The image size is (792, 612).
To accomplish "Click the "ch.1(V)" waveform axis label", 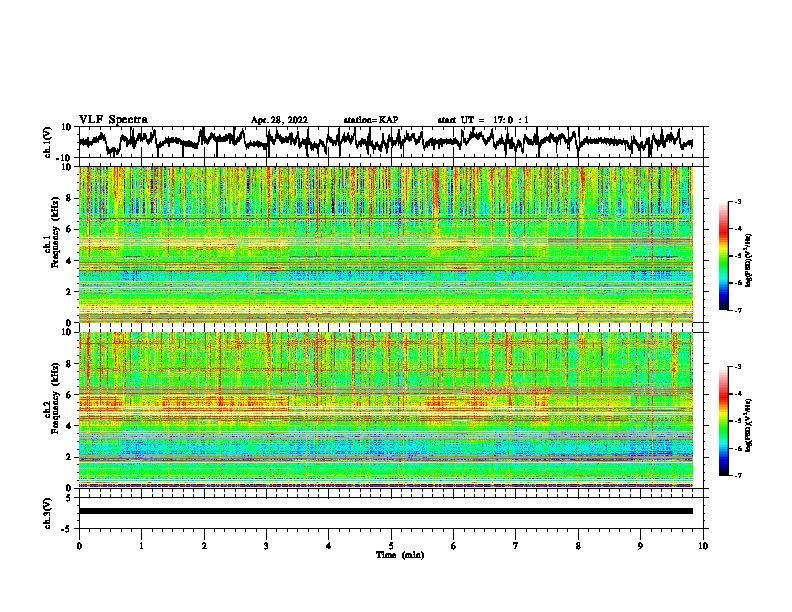I will tap(48, 142).
